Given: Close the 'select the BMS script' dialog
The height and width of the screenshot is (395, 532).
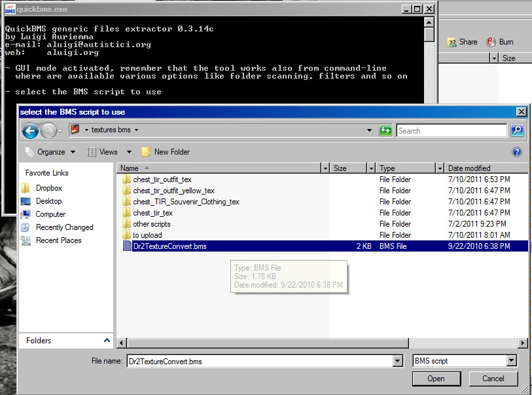Looking at the screenshot, I should point(521,112).
